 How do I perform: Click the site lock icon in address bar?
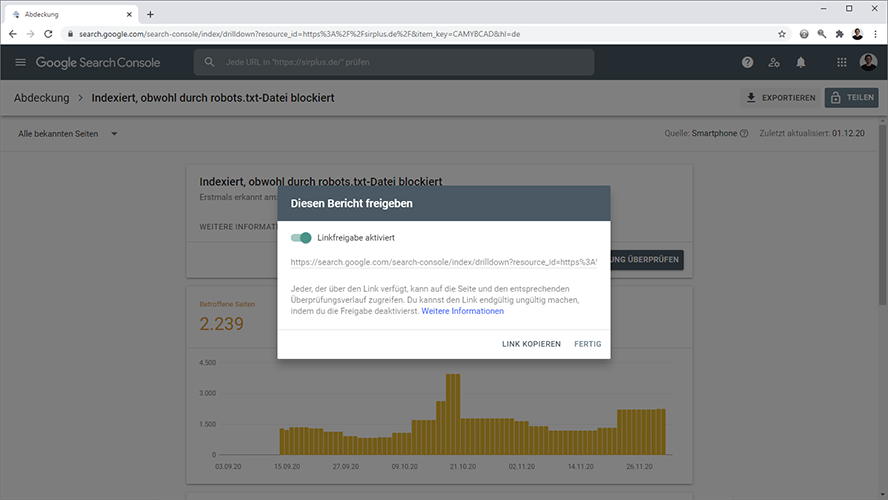point(70,34)
